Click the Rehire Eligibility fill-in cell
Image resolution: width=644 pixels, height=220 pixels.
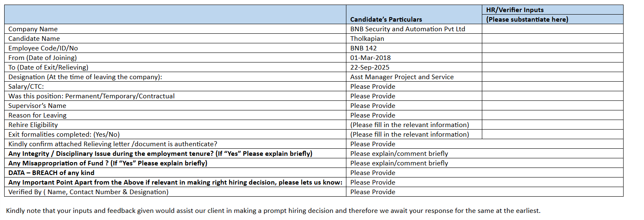coord(409,125)
